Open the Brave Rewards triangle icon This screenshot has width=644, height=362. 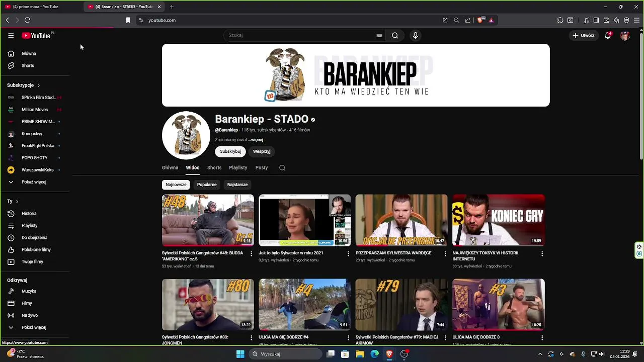coord(491,20)
